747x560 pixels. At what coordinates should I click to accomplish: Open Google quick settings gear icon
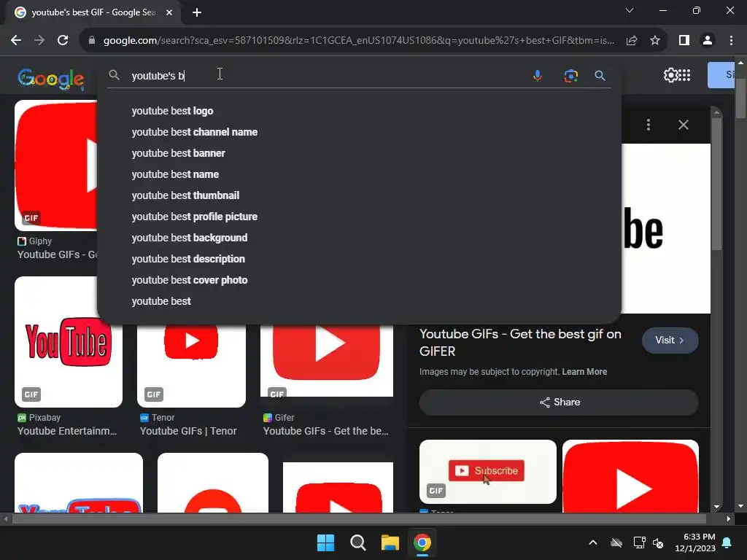(671, 75)
